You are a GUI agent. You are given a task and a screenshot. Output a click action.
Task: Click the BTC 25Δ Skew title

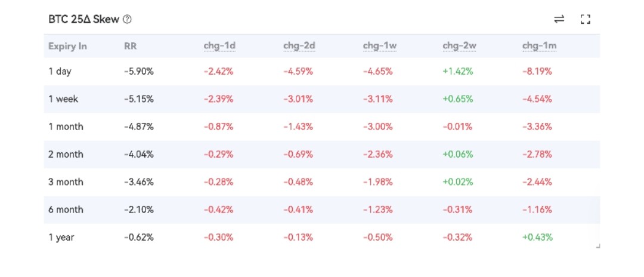[x=83, y=19]
